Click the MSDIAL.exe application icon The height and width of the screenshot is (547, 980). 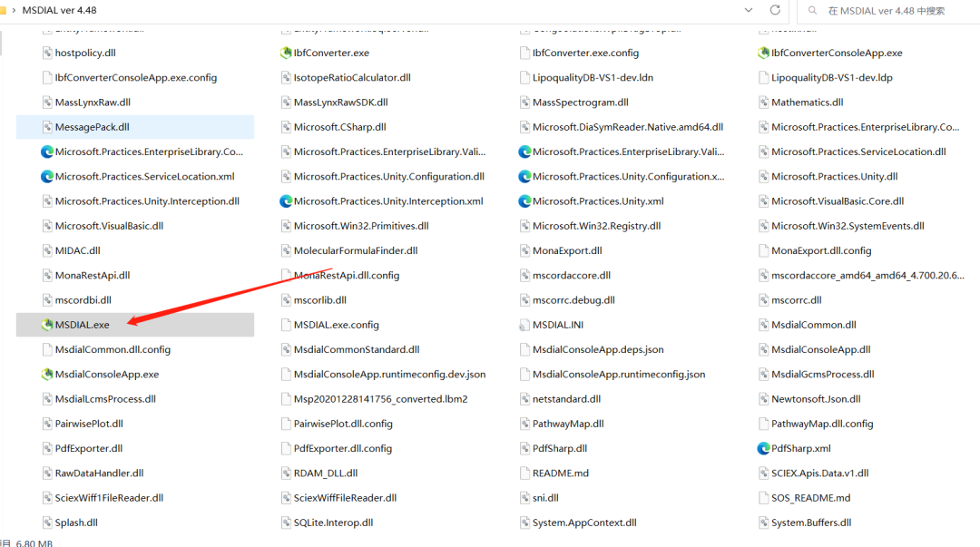coord(47,325)
